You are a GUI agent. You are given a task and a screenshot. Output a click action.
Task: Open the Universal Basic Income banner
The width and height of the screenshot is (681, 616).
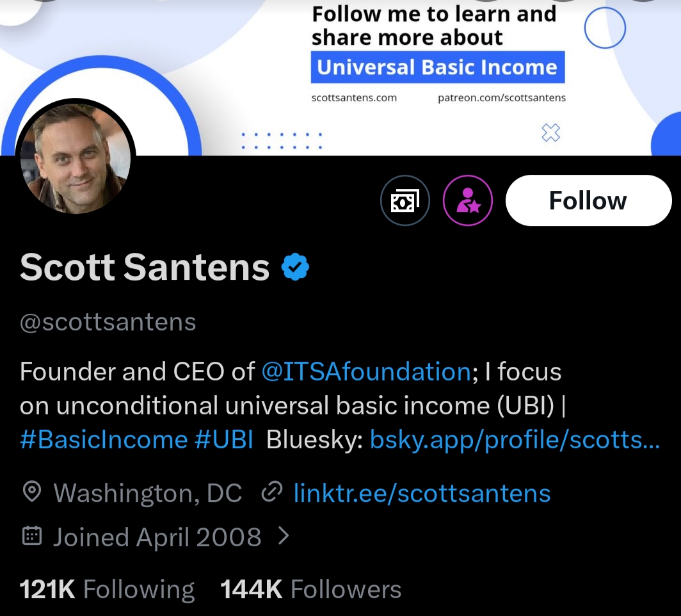[x=438, y=68]
